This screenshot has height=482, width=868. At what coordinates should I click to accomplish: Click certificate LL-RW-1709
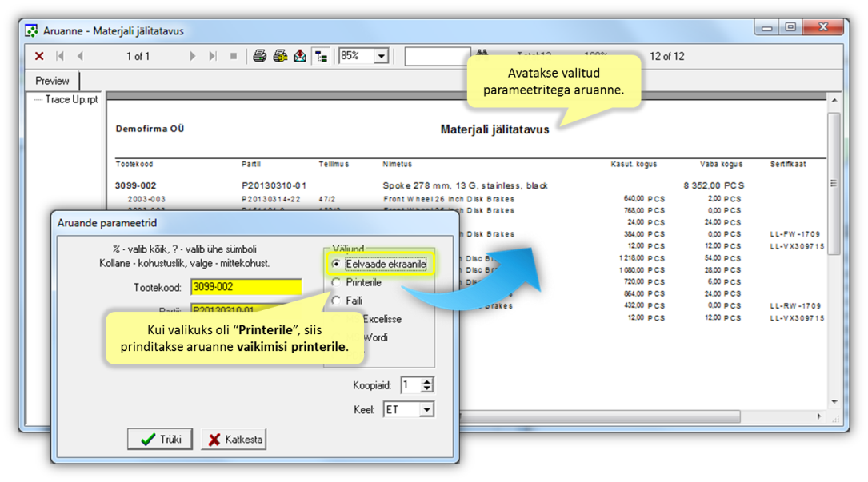(795, 305)
